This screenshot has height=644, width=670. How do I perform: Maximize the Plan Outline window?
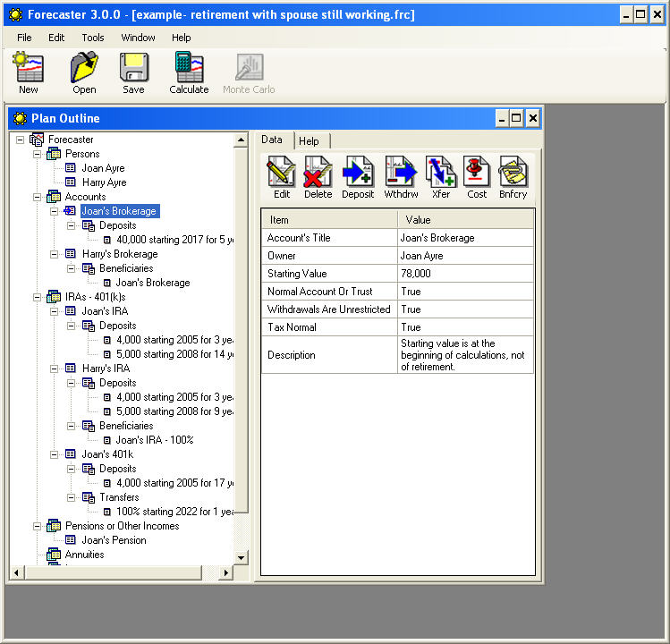[x=516, y=118]
